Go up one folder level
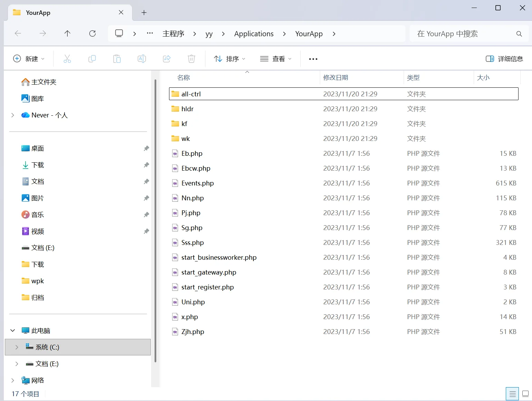532x401 pixels. (67, 34)
